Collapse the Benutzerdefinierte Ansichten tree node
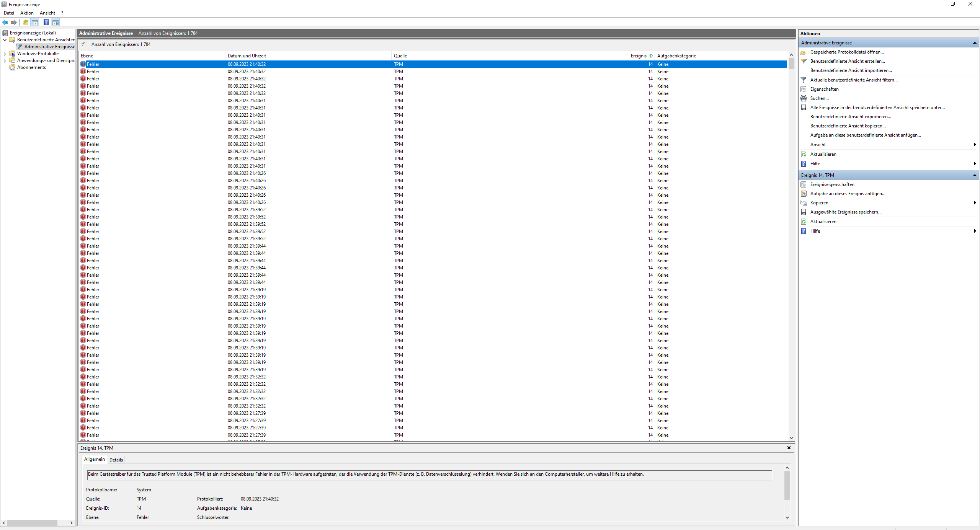This screenshot has height=530, width=980. point(5,40)
